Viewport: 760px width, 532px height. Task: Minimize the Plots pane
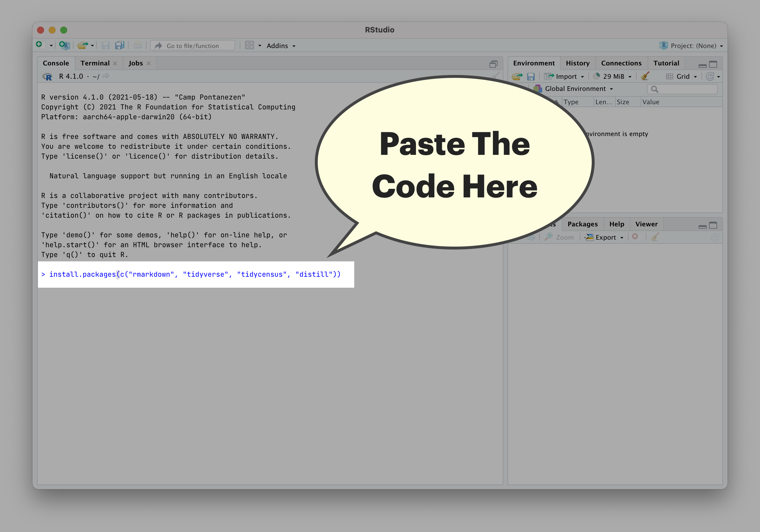pyautogui.click(x=702, y=226)
